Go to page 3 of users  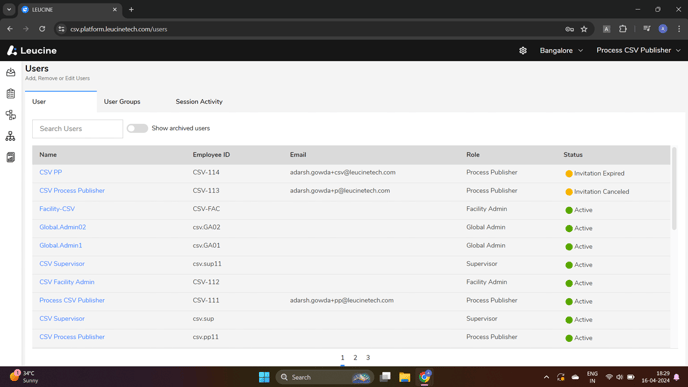point(368,358)
